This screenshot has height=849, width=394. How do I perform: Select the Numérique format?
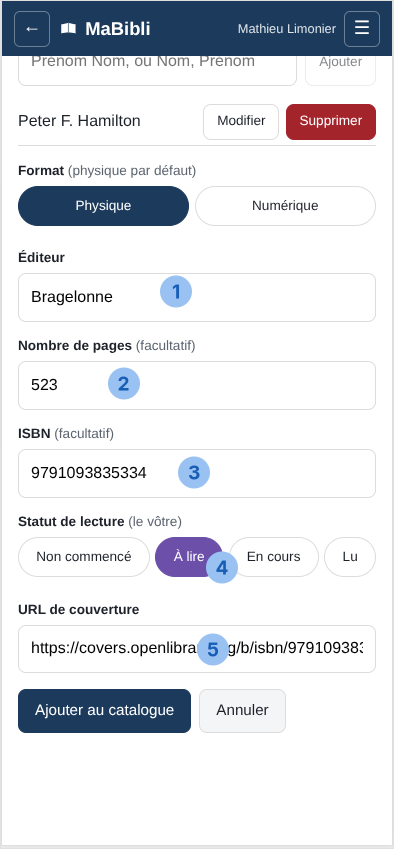click(x=285, y=206)
